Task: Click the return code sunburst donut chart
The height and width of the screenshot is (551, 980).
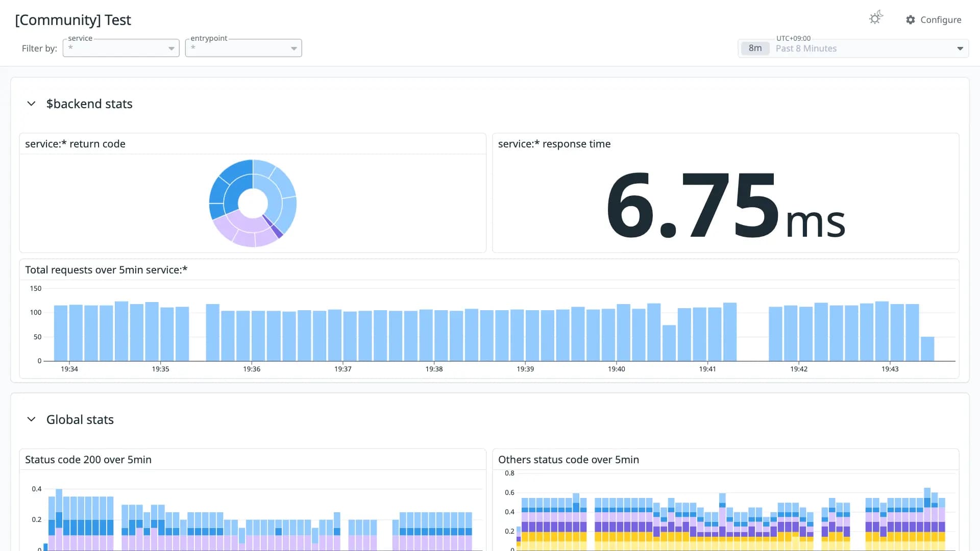Action: pyautogui.click(x=253, y=203)
